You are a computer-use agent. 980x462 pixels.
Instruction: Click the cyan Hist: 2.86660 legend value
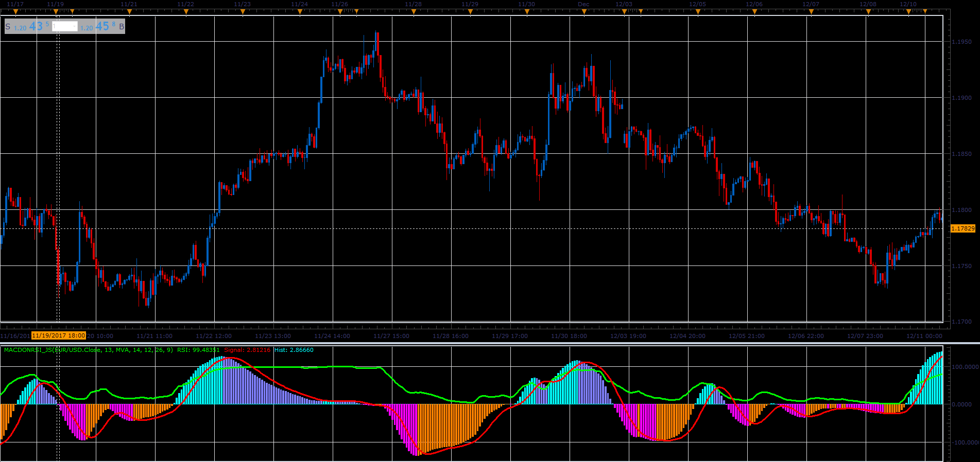[x=294, y=350]
